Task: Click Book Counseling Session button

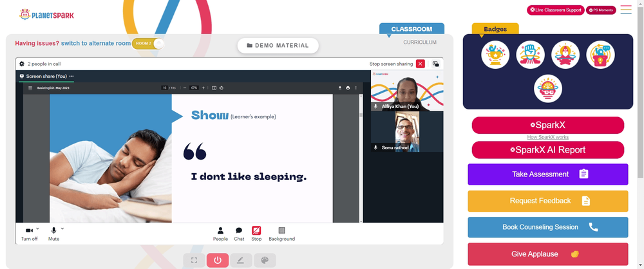Action: point(548,227)
